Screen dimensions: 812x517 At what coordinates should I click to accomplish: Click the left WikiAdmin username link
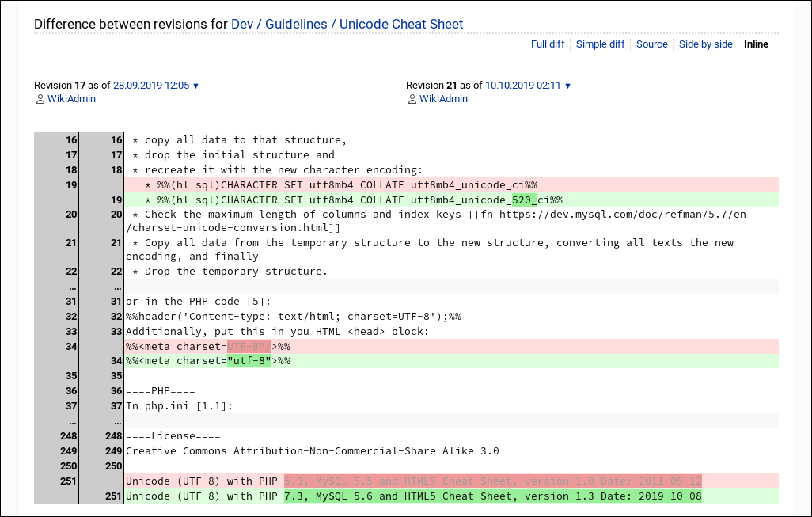(x=71, y=98)
